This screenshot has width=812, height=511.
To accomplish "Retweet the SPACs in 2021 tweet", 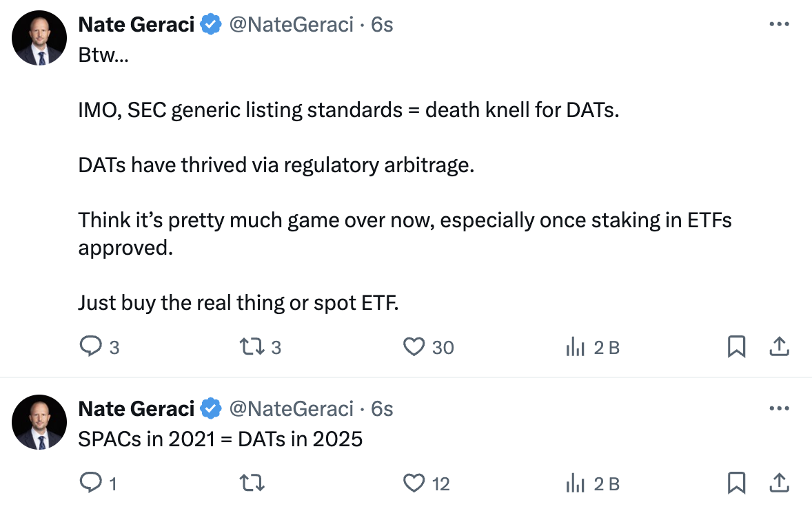I will pos(251,483).
